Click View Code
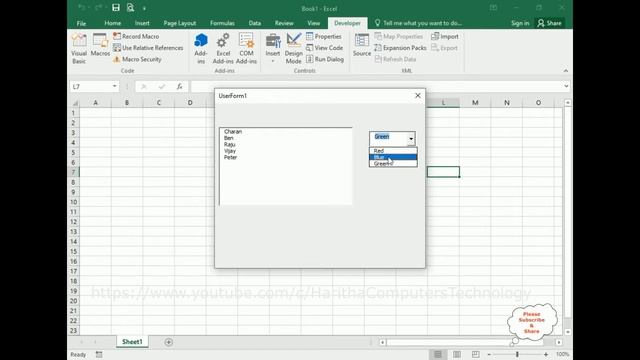Image resolution: width=640 pixels, height=360 pixels. pos(324,48)
